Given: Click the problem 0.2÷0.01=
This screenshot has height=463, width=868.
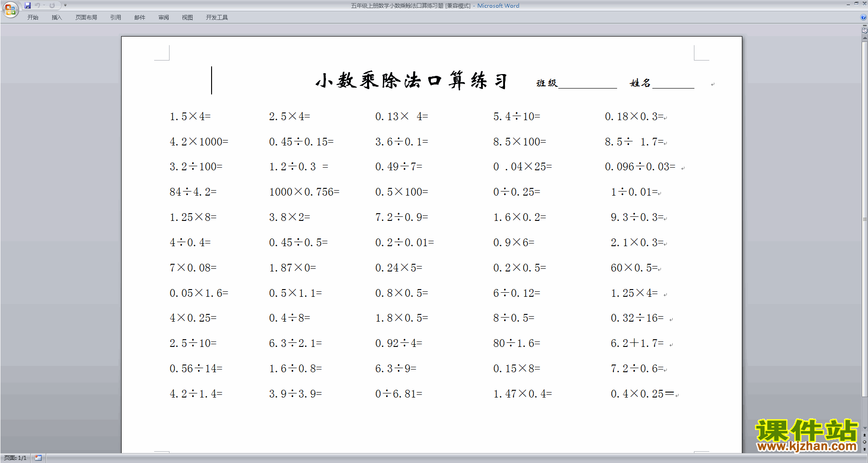Looking at the screenshot, I should pos(404,243).
